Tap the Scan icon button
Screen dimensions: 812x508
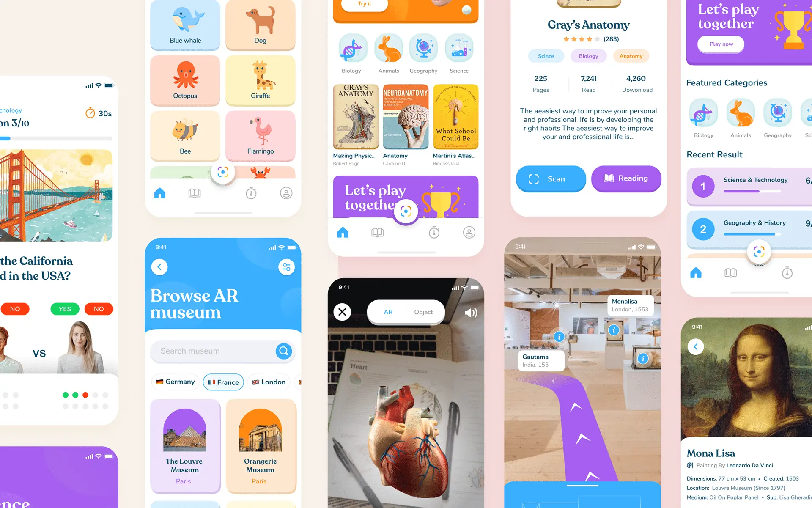(551, 178)
